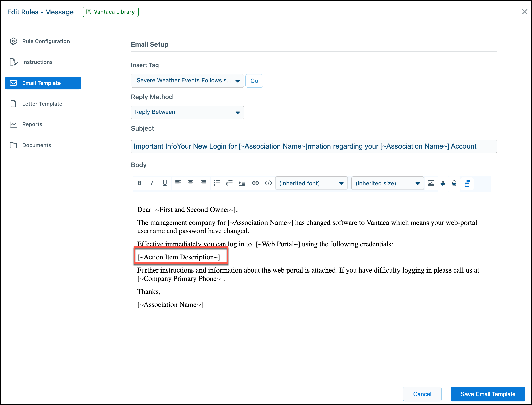The image size is (532, 405).
Task: Insert a numbered list
Action: click(x=229, y=183)
